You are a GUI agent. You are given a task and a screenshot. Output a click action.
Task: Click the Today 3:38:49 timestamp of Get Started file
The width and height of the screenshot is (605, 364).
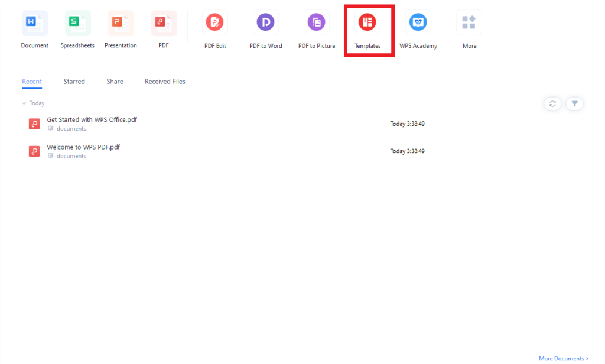408,124
